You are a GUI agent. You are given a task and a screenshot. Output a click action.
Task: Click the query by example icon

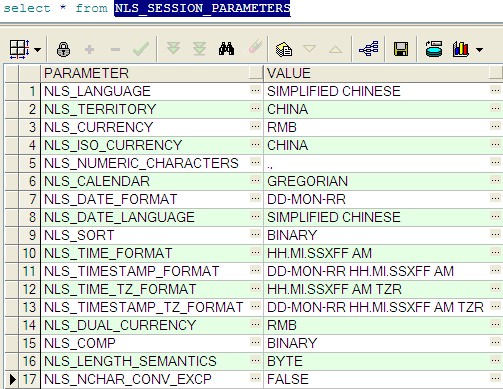tap(284, 49)
